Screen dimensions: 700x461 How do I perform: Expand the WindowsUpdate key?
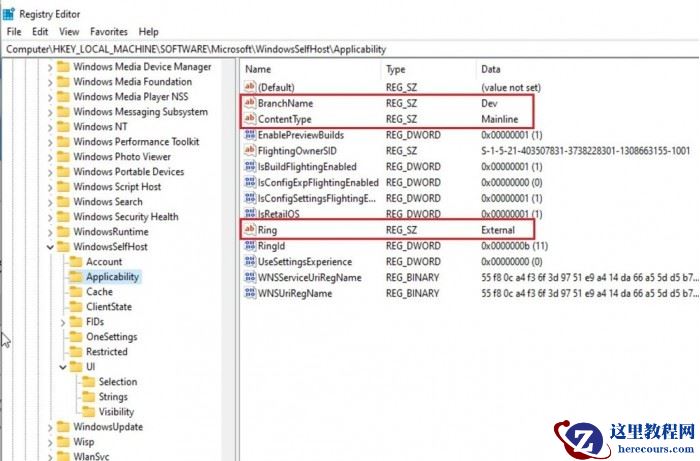(x=50, y=427)
